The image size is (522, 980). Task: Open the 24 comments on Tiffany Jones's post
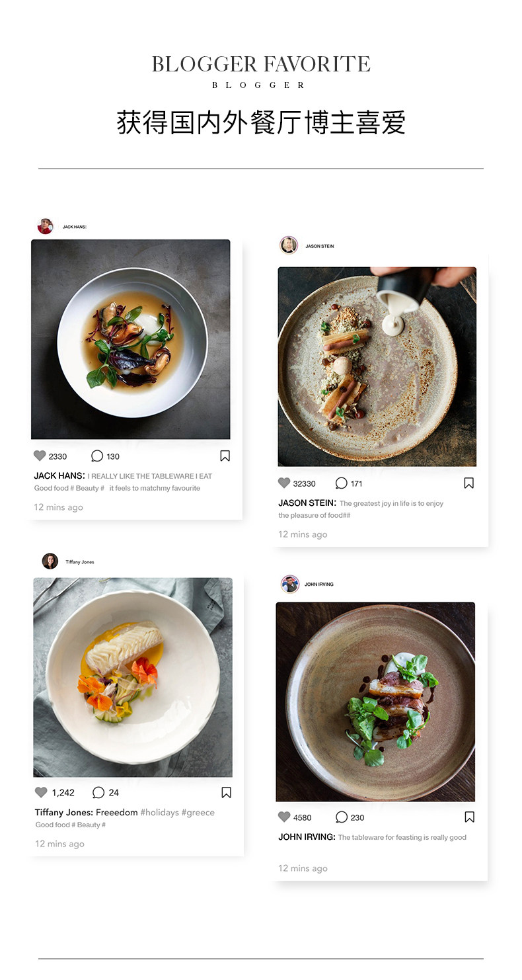98,792
